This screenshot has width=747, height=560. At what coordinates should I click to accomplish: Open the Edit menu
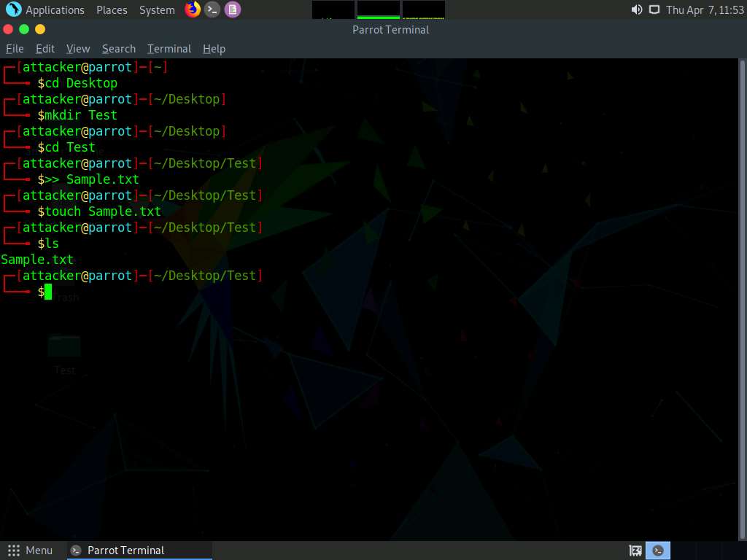click(x=45, y=49)
